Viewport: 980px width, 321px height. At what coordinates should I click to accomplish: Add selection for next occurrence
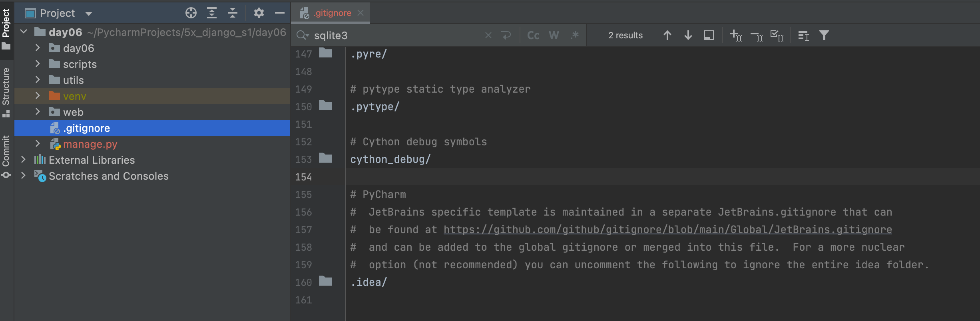click(736, 36)
